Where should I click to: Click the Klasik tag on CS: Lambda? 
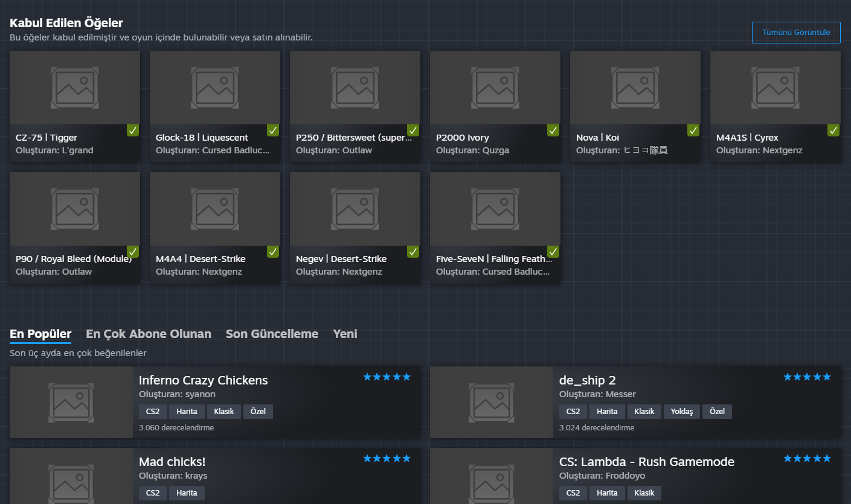click(x=644, y=493)
